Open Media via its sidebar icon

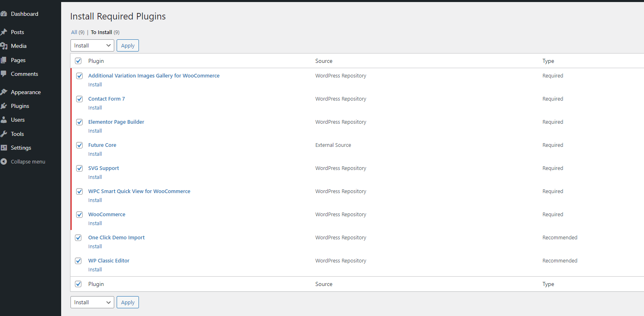pyautogui.click(x=4, y=46)
